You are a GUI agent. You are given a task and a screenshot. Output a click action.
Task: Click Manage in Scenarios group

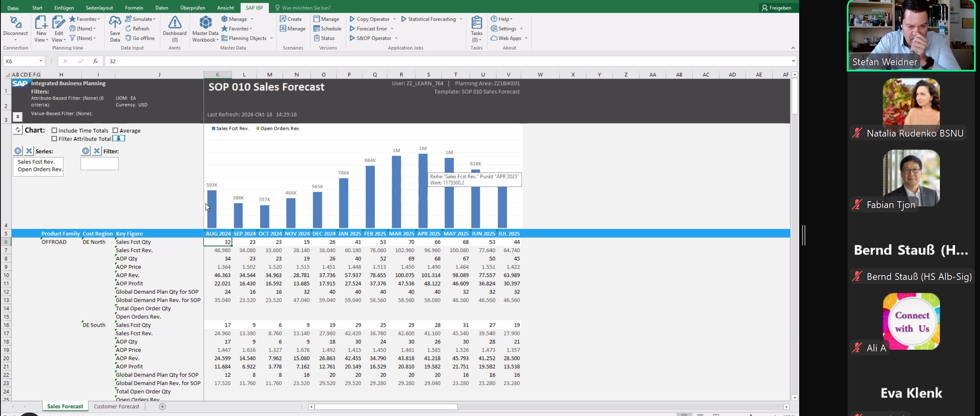(x=293, y=29)
